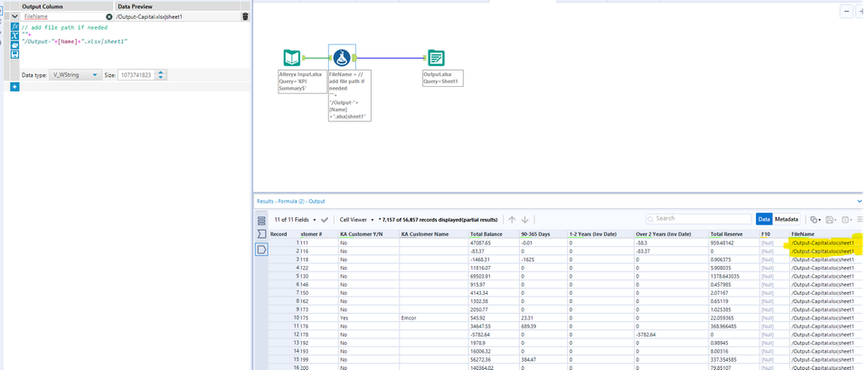Clear the FileName output column field

(x=109, y=16)
